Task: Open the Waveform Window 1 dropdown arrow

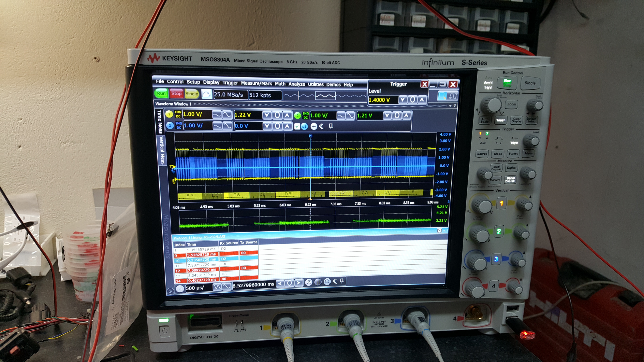Action: 450,106
